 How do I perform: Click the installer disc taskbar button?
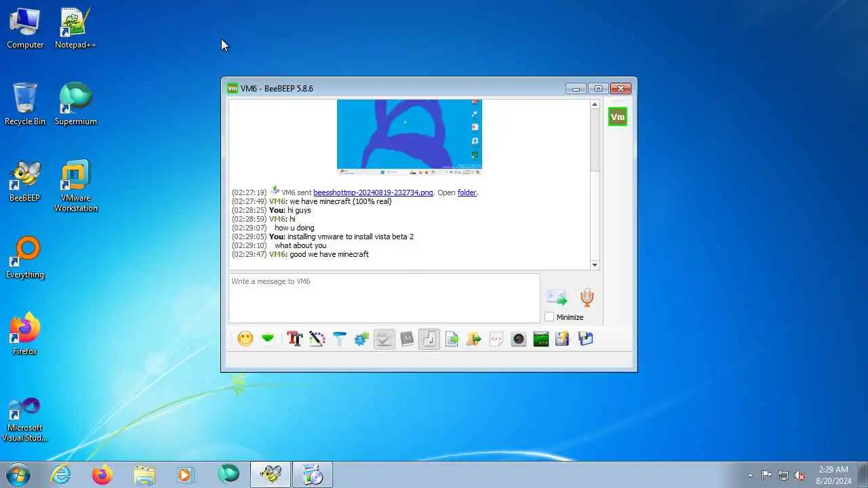point(313,474)
